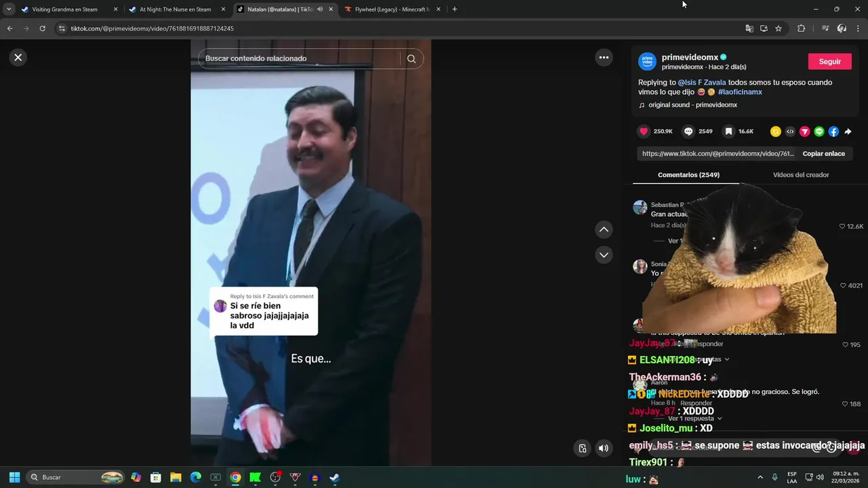868x488 pixels.
Task: Open the #laoficinamx hashtag
Action: click(740, 91)
